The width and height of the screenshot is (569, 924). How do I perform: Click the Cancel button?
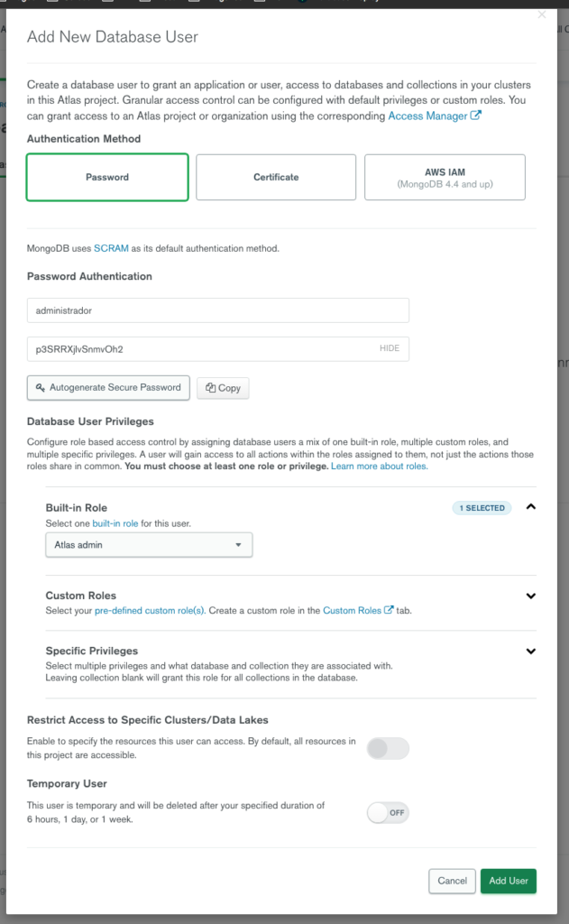452,881
